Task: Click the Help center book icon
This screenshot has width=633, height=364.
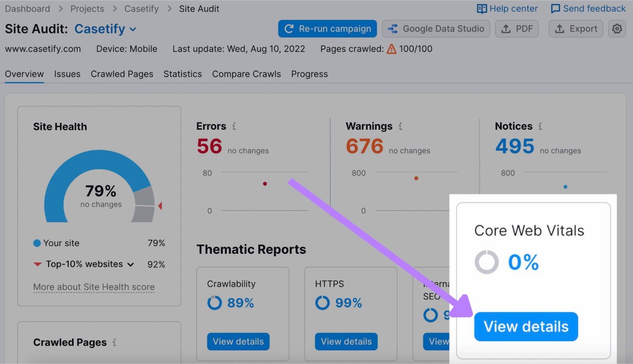Action: (482, 9)
